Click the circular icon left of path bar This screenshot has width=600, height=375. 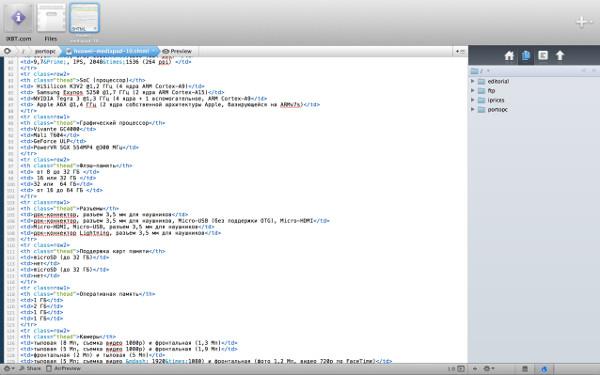7,51
